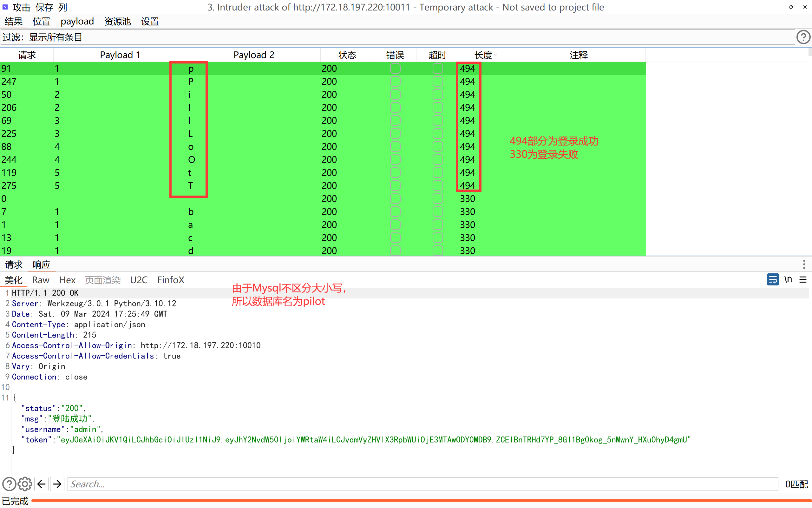Click the Burp Intruder window icon
The width and height of the screenshot is (812, 508).
tap(5, 7)
